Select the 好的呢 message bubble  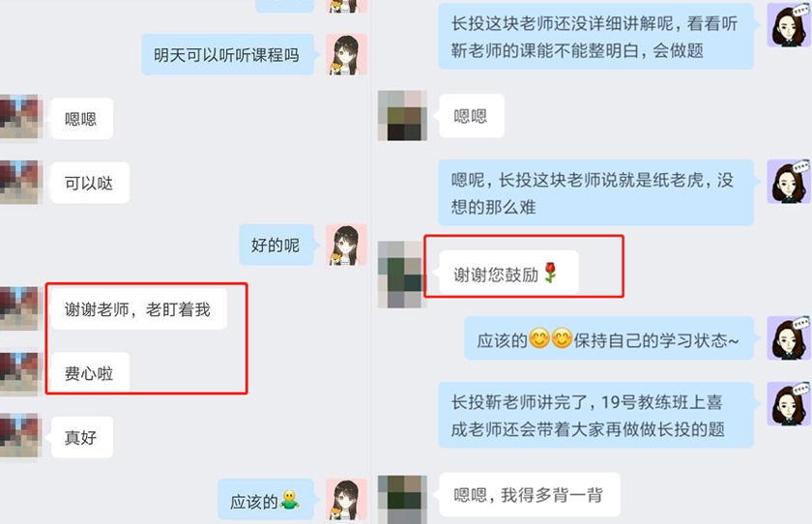(276, 245)
